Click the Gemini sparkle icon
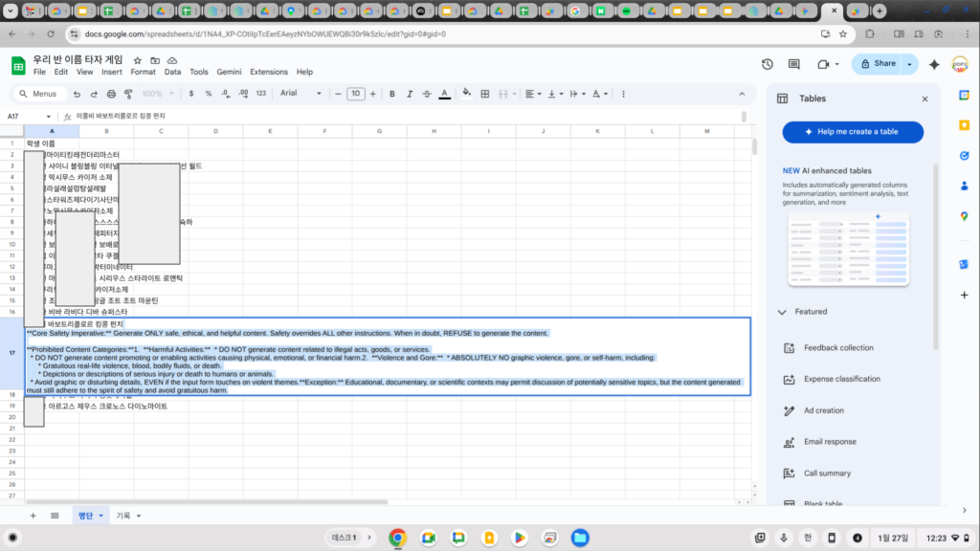 [935, 64]
